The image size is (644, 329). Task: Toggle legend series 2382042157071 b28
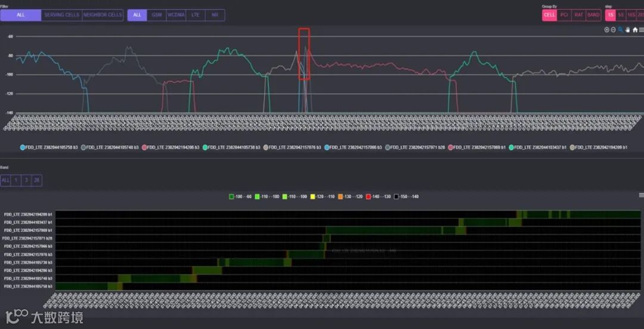pos(415,147)
